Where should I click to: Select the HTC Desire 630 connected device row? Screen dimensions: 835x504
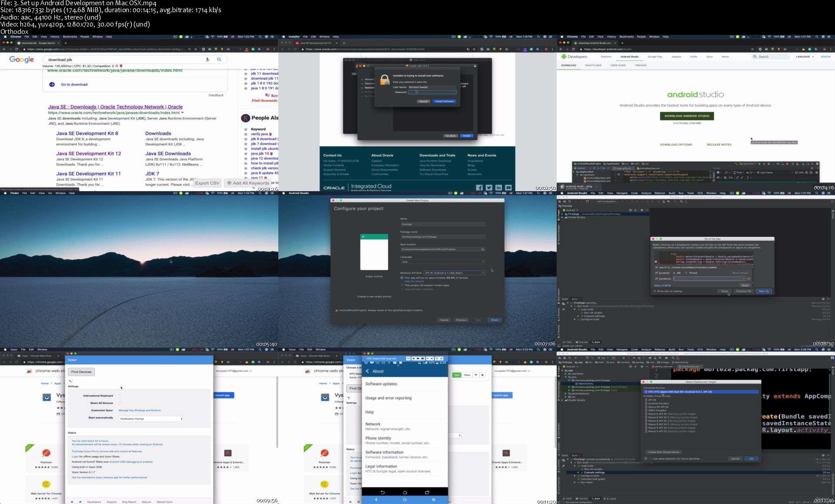(x=701, y=391)
